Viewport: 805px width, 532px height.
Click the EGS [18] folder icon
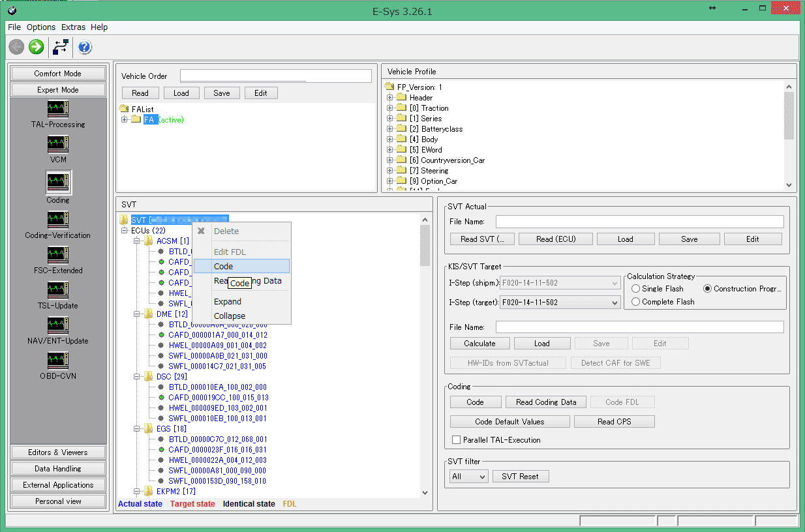click(149, 429)
